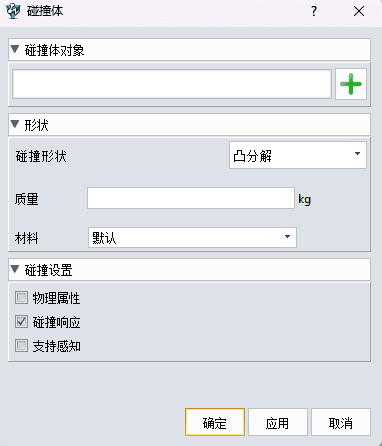Enable the 物理属性 checkbox

click(x=21, y=297)
